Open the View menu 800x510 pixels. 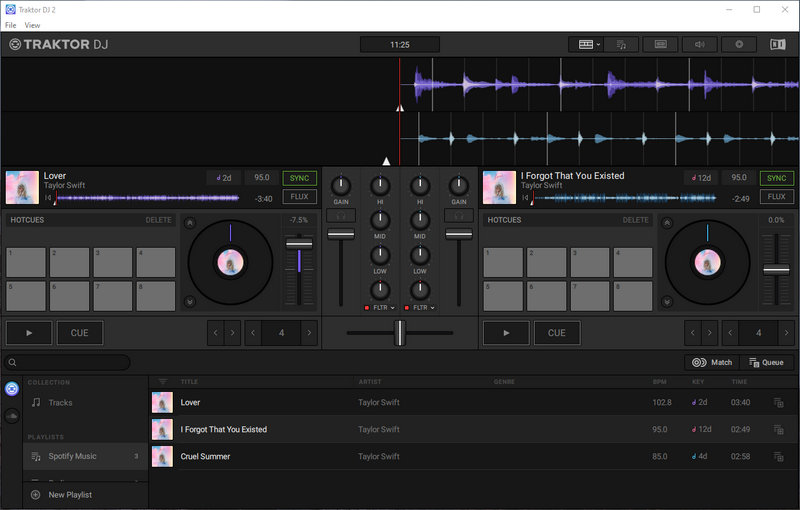click(x=32, y=25)
